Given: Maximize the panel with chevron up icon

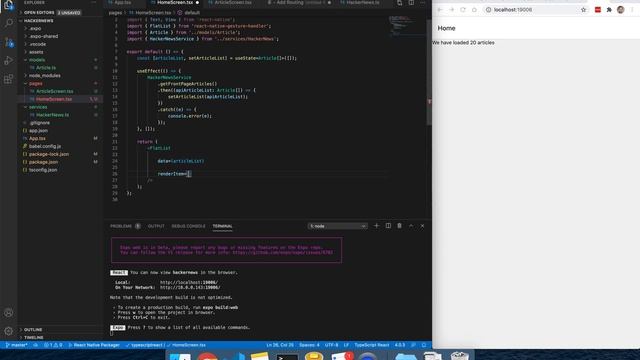Looking at the screenshot, I should click(x=411, y=226).
